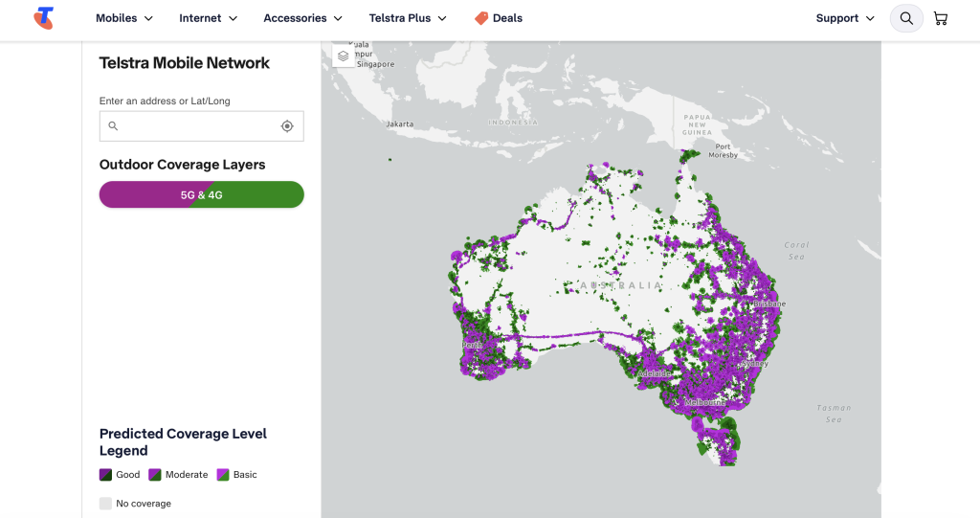The width and height of the screenshot is (980, 518).
Task: Click the Basic coverage legend swatch
Action: [223, 475]
